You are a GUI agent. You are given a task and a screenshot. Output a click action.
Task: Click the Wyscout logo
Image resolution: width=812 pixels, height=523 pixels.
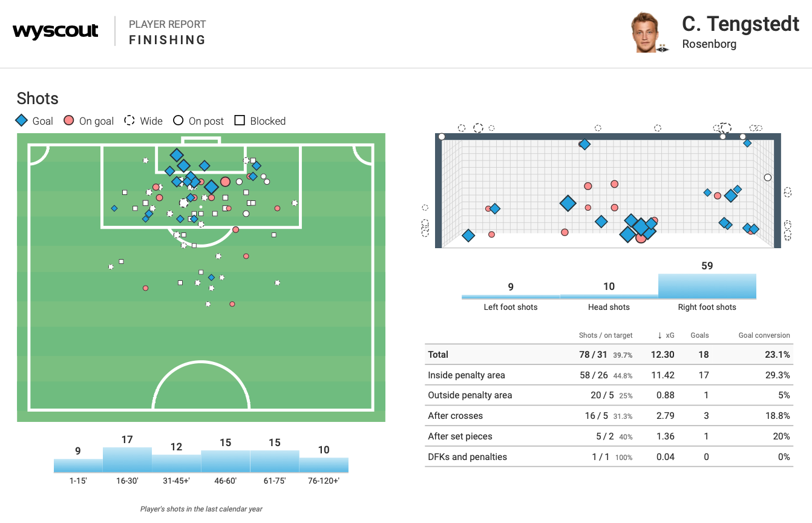(55, 31)
